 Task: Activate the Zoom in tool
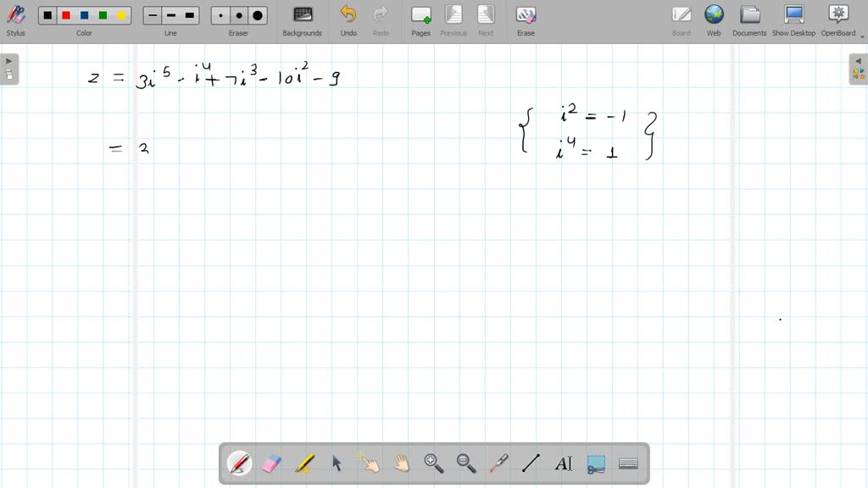click(433, 463)
